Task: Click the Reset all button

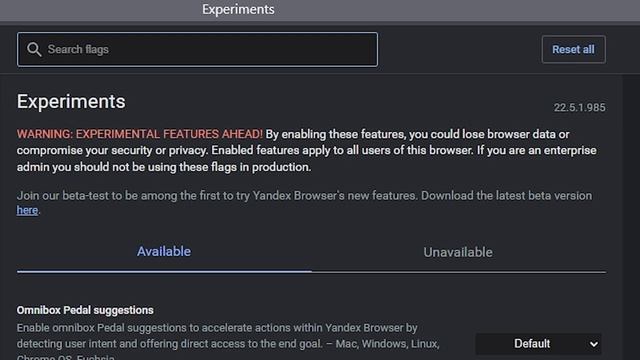Action: coord(573,49)
